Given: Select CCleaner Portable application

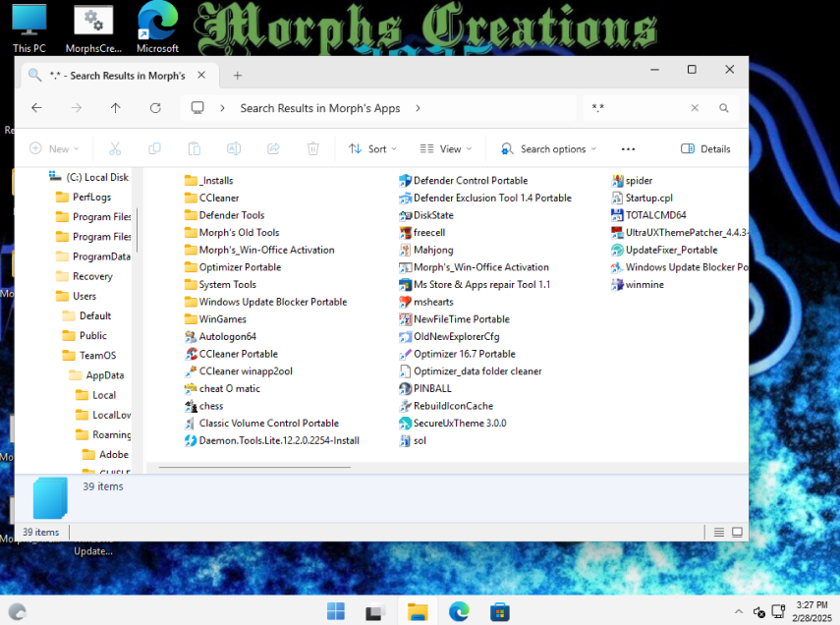Looking at the screenshot, I should tap(232, 354).
